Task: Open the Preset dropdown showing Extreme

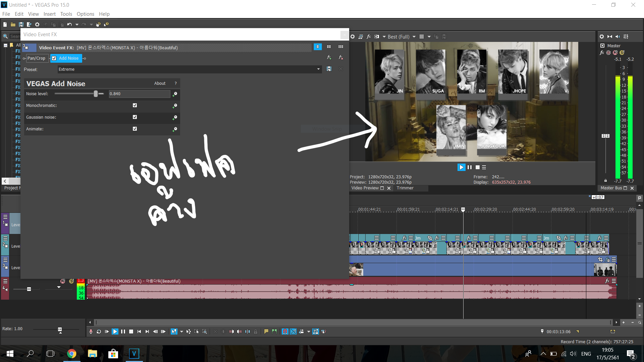Action: click(190, 69)
